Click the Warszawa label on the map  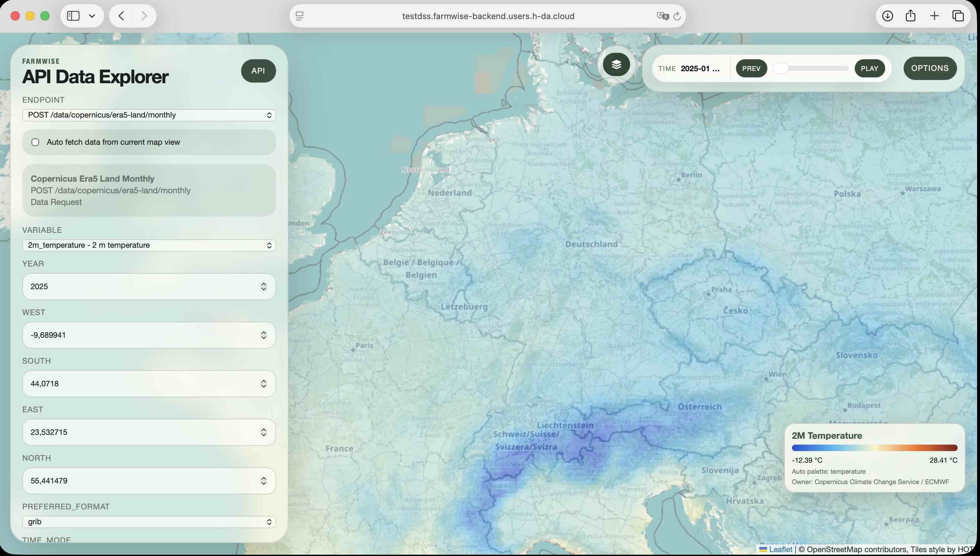point(923,189)
